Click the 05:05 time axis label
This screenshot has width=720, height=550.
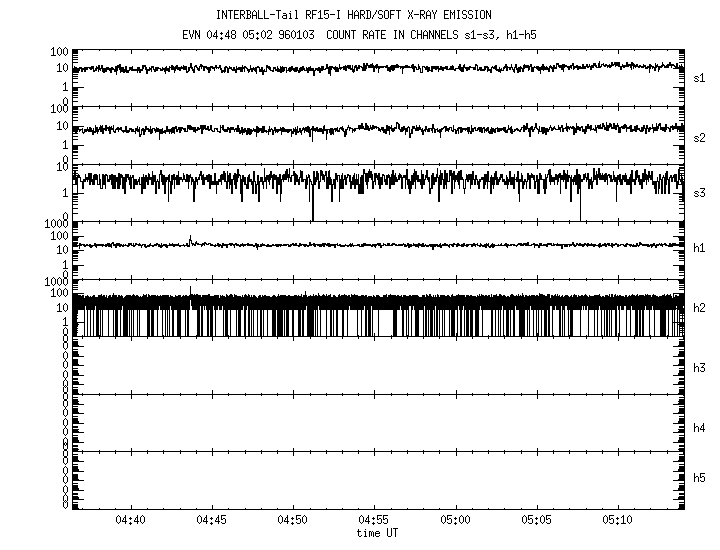(537, 521)
